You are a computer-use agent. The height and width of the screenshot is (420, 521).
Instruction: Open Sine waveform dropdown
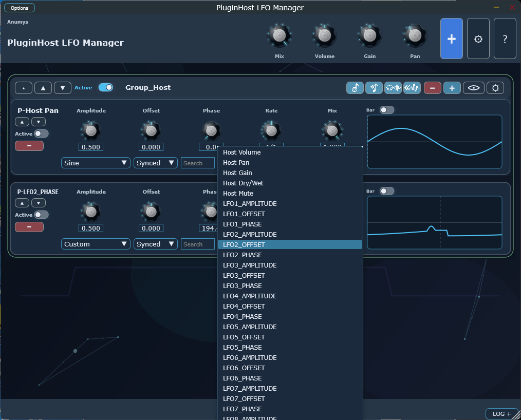[x=96, y=163]
